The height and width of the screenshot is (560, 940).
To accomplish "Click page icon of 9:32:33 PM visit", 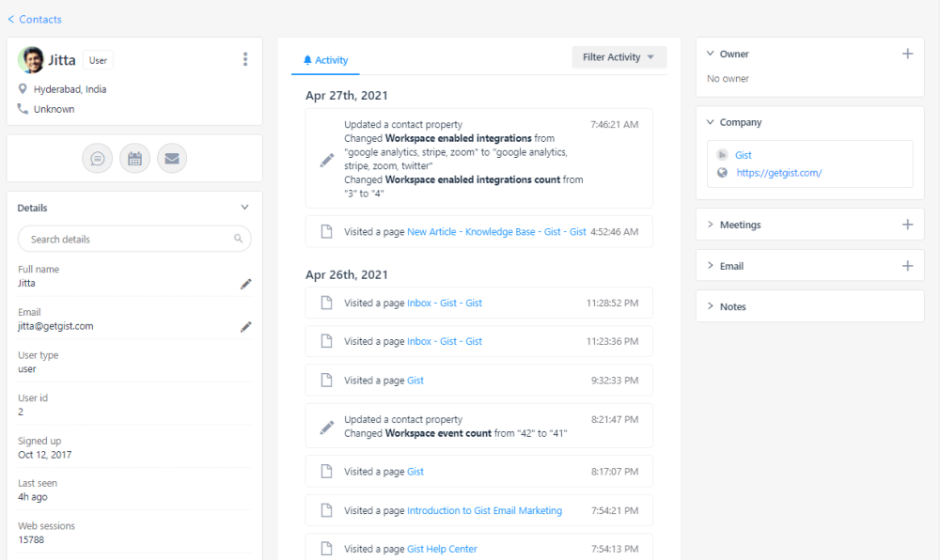I will point(326,380).
